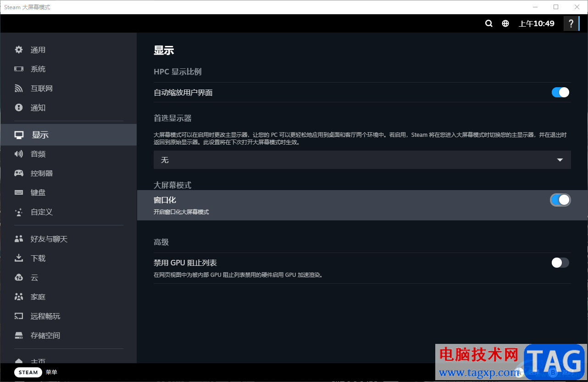Open the 互联网 settings category

coord(68,88)
